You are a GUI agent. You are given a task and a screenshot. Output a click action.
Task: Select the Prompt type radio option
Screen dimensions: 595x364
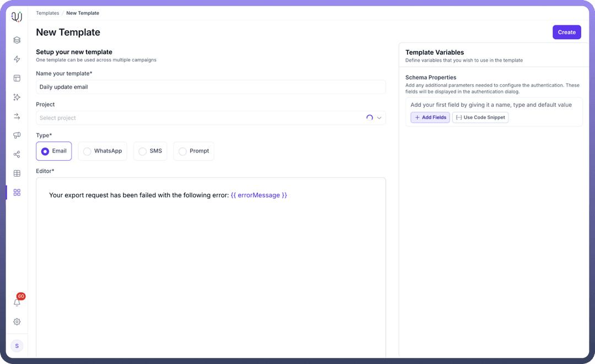193,151
